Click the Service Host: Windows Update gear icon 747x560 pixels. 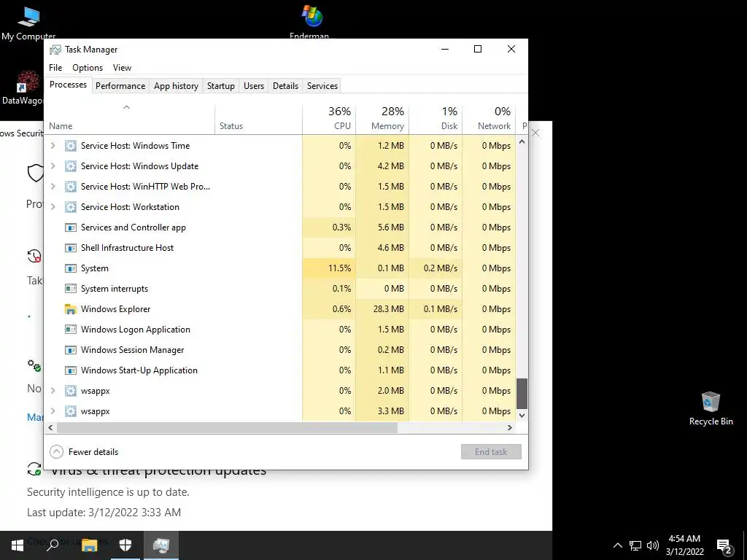[71, 166]
